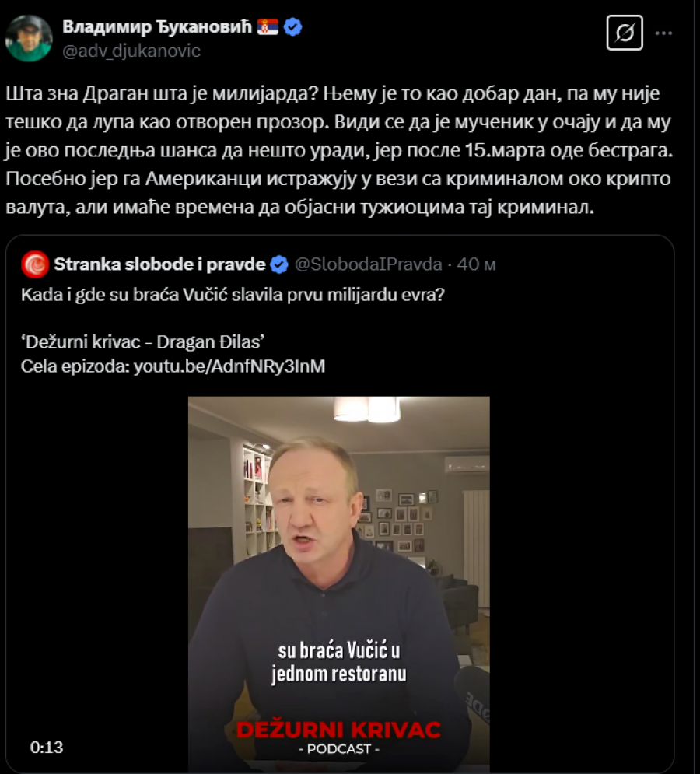Open the three-dot more options menu

[663, 33]
